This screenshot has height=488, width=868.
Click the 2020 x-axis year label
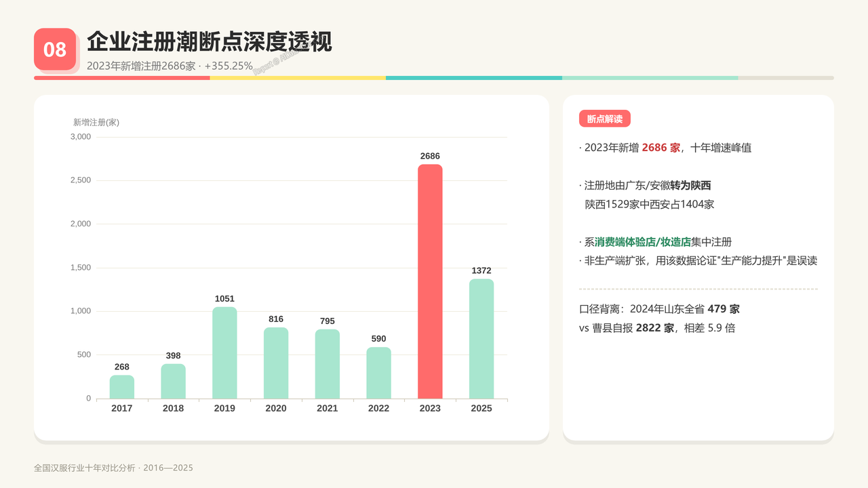coord(276,408)
